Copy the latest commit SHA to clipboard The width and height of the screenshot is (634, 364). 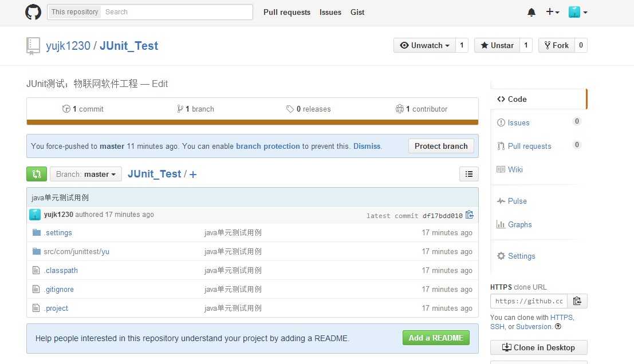pyautogui.click(x=470, y=215)
